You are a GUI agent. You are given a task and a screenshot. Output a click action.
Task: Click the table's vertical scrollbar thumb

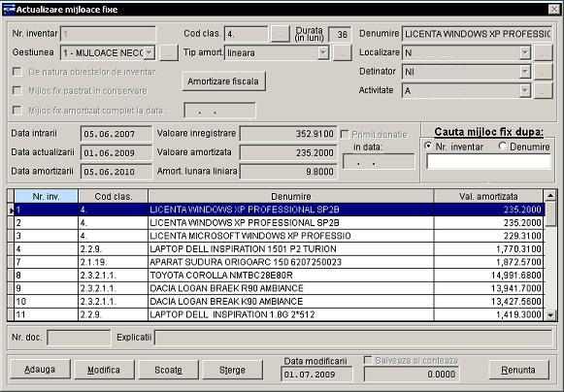(550, 214)
